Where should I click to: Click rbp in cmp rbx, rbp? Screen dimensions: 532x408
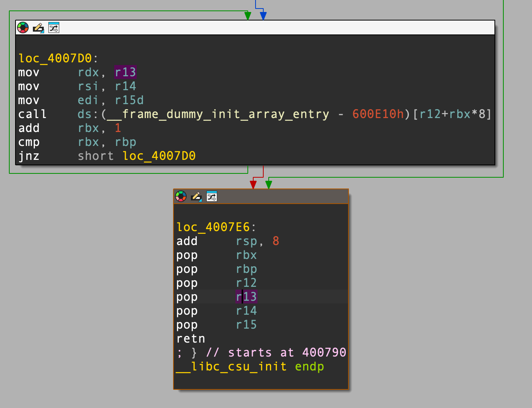click(x=125, y=142)
